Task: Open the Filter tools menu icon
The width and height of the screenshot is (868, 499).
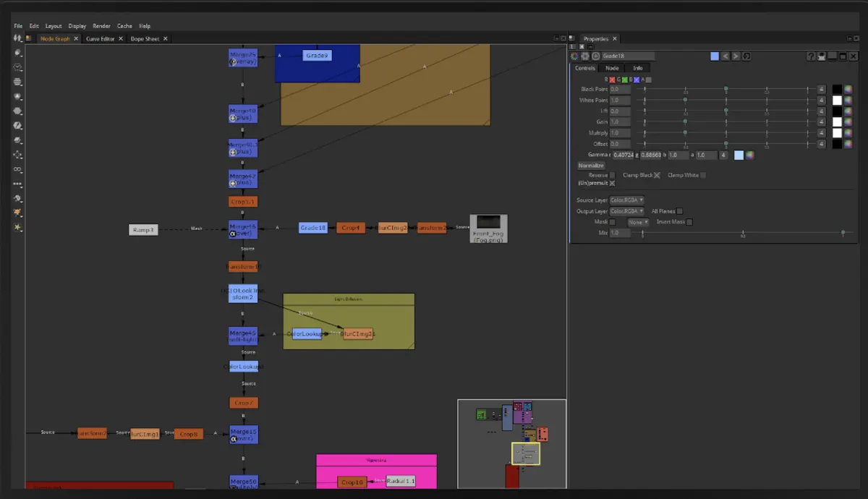Action: pyautogui.click(x=18, y=111)
